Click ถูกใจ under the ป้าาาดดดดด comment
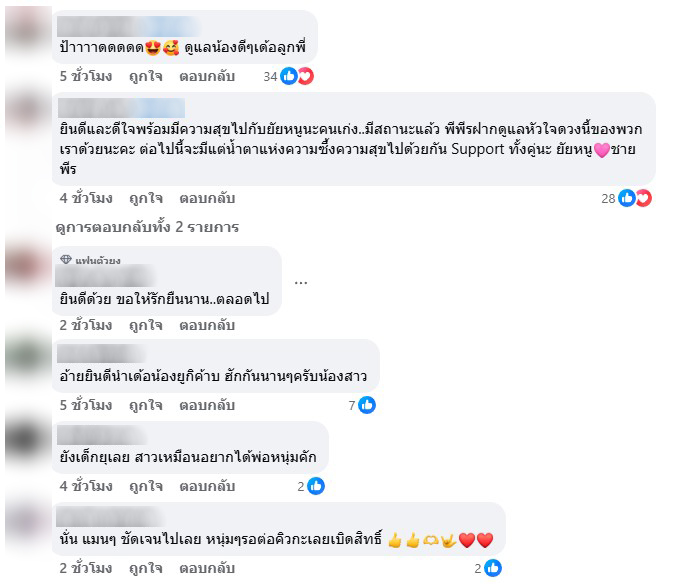Image resolution: width=692 pixels, height=584 pixels. (x=145, y=76)
